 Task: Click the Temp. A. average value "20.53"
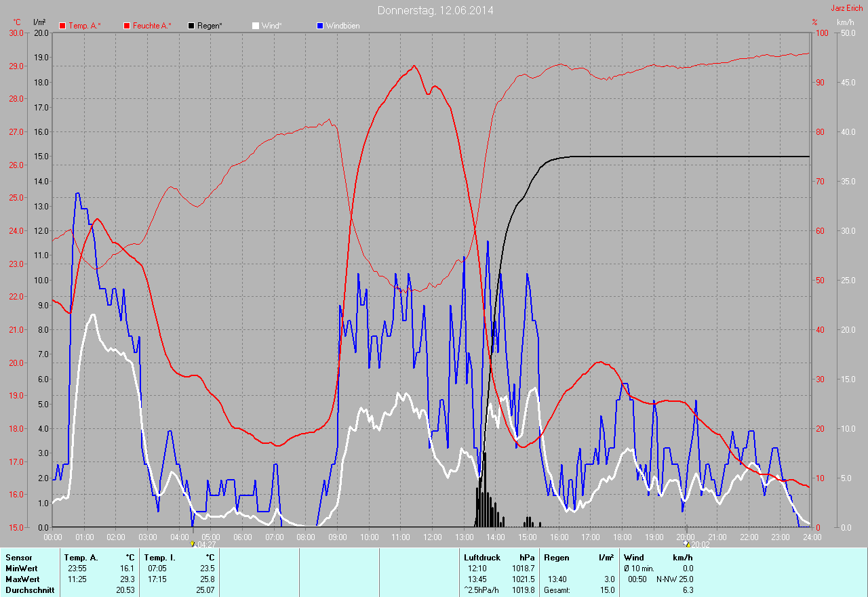point(125,590)
